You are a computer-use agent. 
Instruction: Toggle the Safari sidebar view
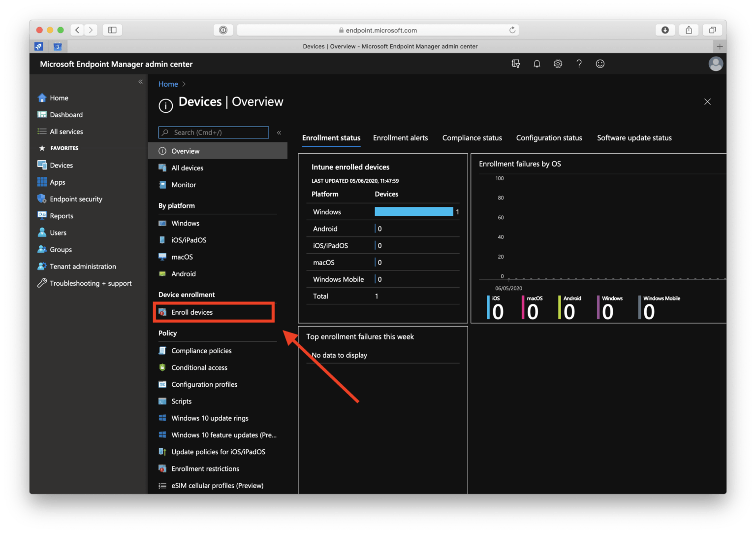112,30
